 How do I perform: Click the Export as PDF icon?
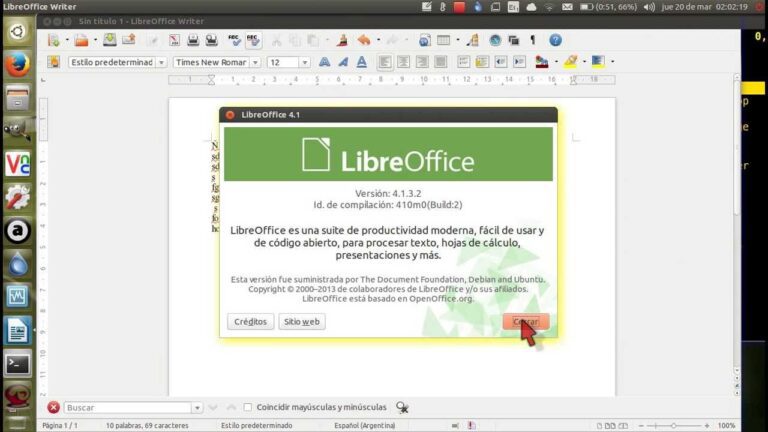coord(174,40)
